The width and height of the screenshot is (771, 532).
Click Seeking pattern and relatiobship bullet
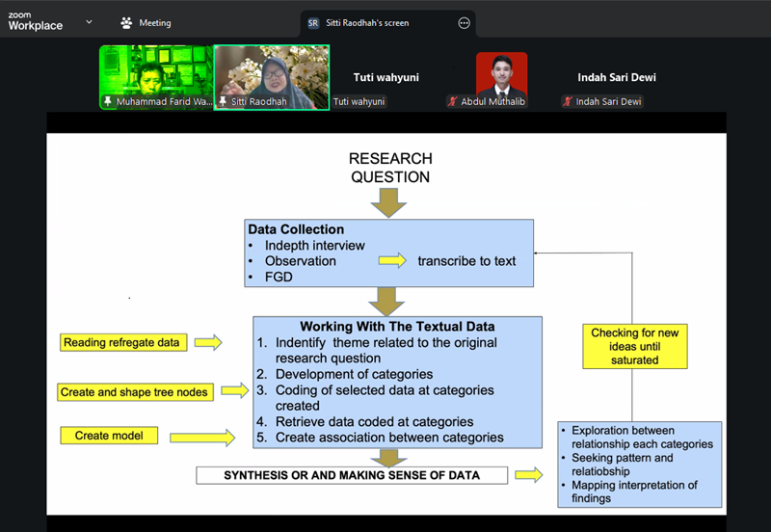622,465
